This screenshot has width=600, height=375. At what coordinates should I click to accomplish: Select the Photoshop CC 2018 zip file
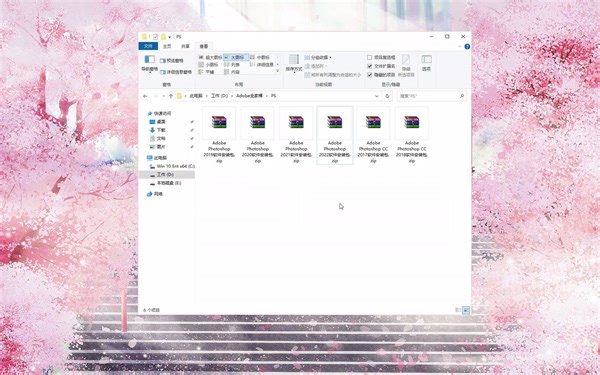412,135
